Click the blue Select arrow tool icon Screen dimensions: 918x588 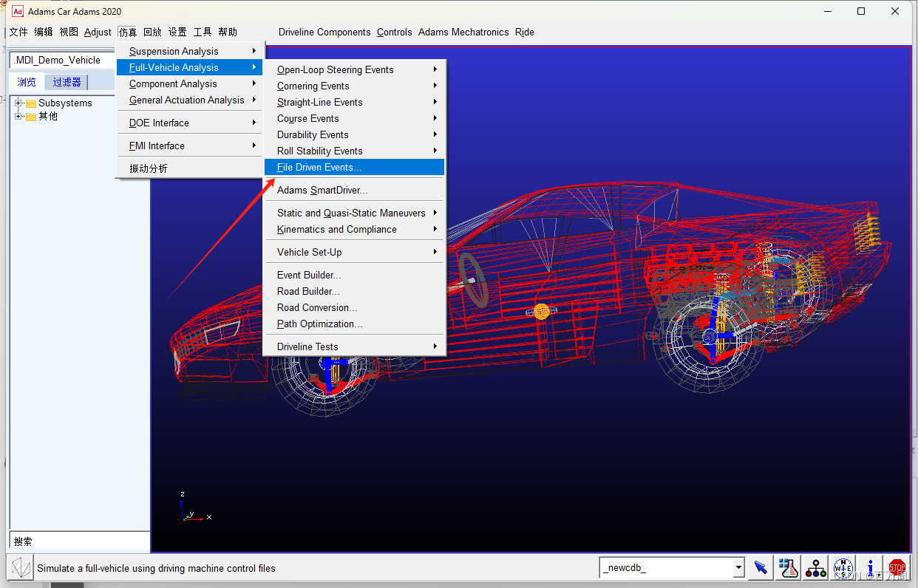(761, 568)
